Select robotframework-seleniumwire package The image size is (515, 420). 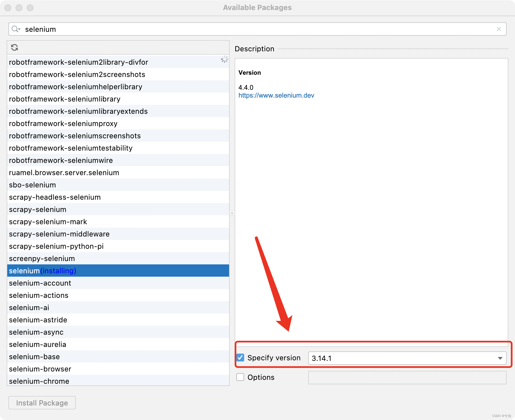click(118, 160)
